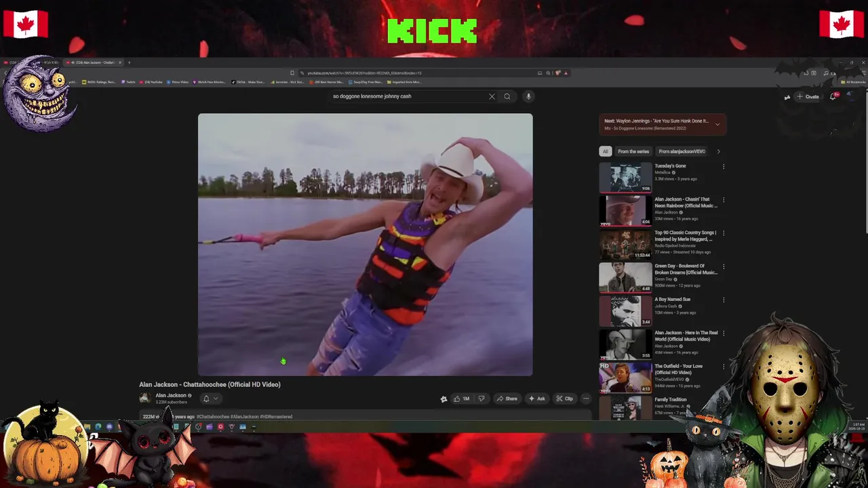
Task: Click the Chattahoochee video player
Action: 365,244
